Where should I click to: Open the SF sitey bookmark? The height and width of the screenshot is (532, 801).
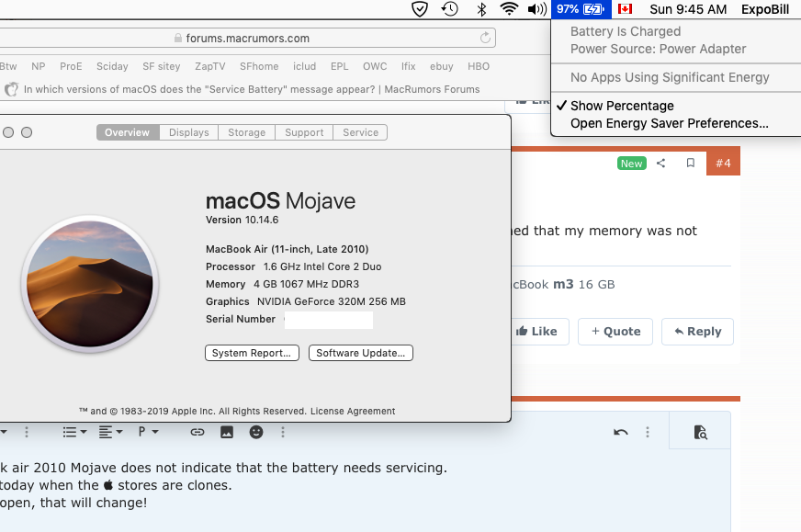pyautogui.click(x=162, y=66)
